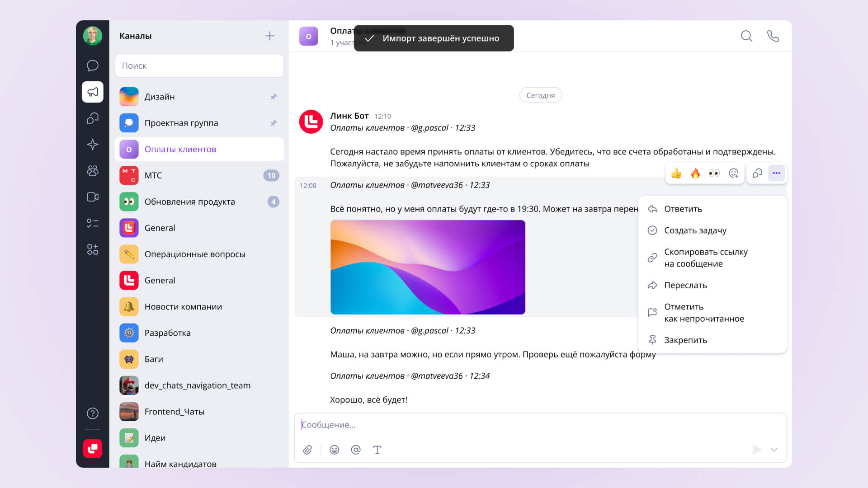Click the plus button to add channel
Image resolution: width=868 pixels, height=488 pixels.
pyautogui.click(x=270, y=36)
